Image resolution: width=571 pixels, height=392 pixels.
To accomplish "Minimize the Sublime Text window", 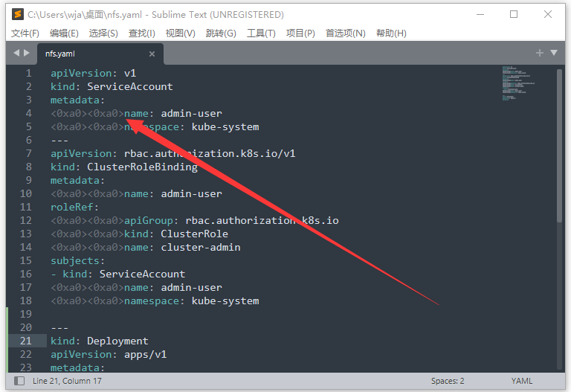I will click(480, 15).
